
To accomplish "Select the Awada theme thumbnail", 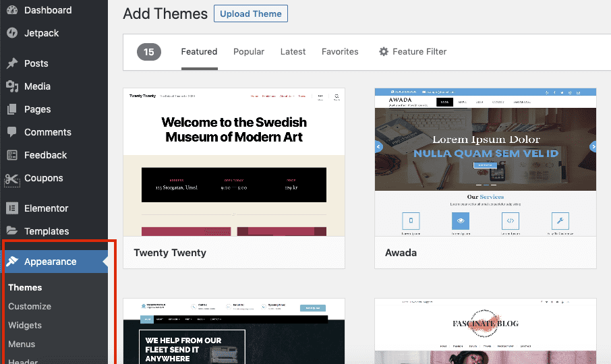I will pos(486,162).
